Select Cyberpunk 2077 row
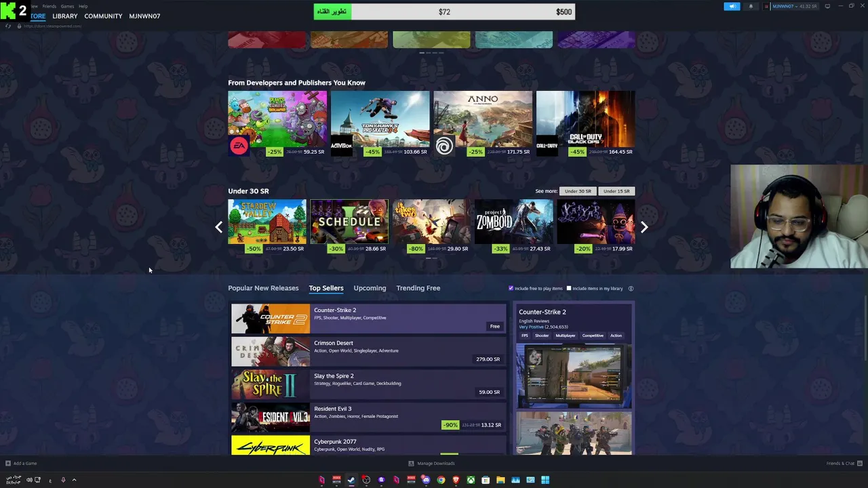The height and width of the screenshot is (488, 868). click(369, 445)
